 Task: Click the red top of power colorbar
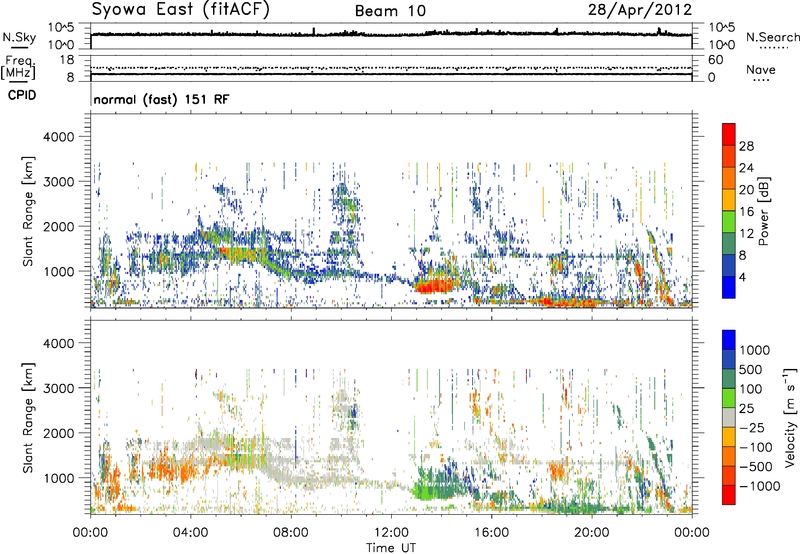pos(729,134)
